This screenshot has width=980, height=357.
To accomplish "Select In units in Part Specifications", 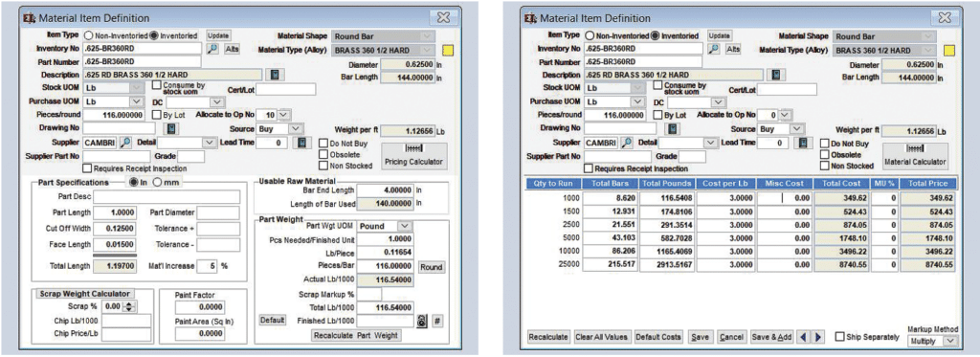I will pyautogui.click(x=133, y=182).
